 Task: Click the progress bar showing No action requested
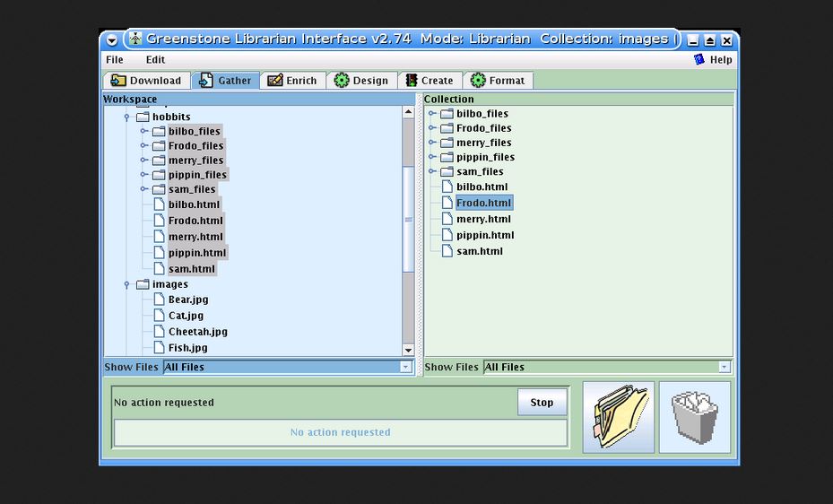341,432
